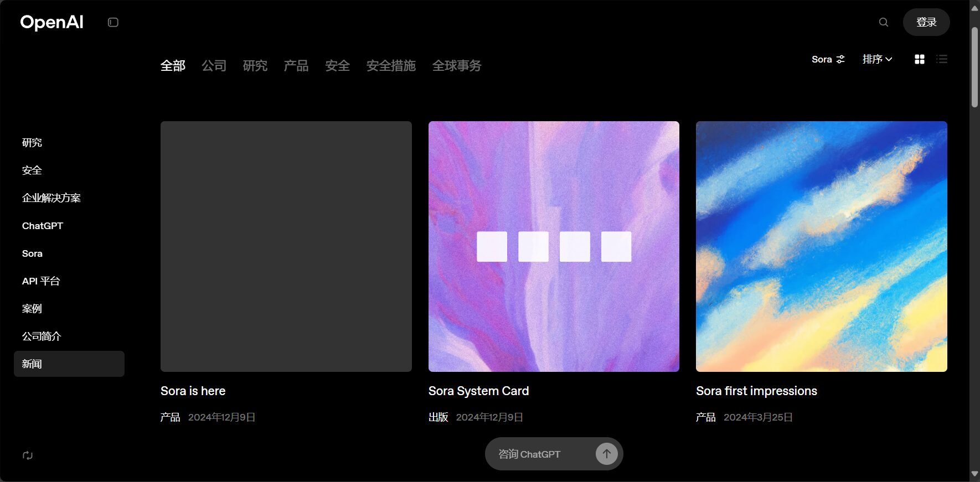Click 产品 tag under Sora is here

171,417
